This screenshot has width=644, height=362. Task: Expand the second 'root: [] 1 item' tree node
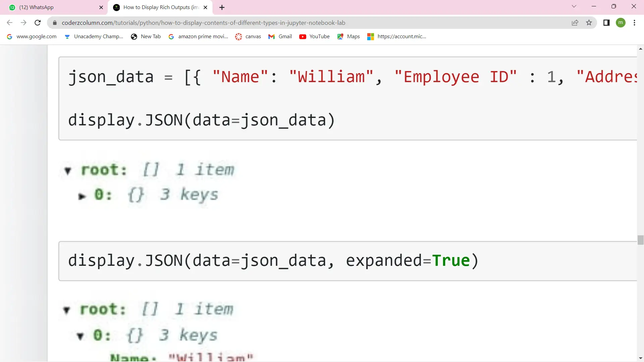tap(67, 310)
